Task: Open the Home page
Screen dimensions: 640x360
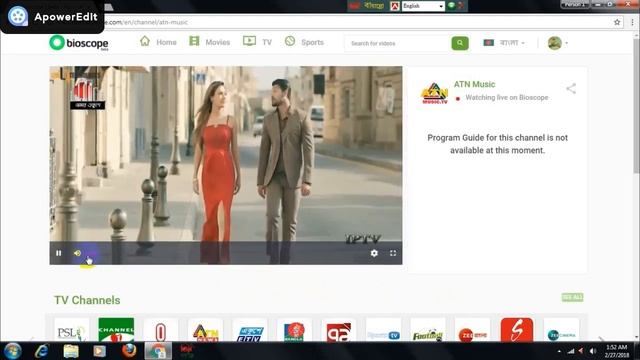Action: coord(158,42)
